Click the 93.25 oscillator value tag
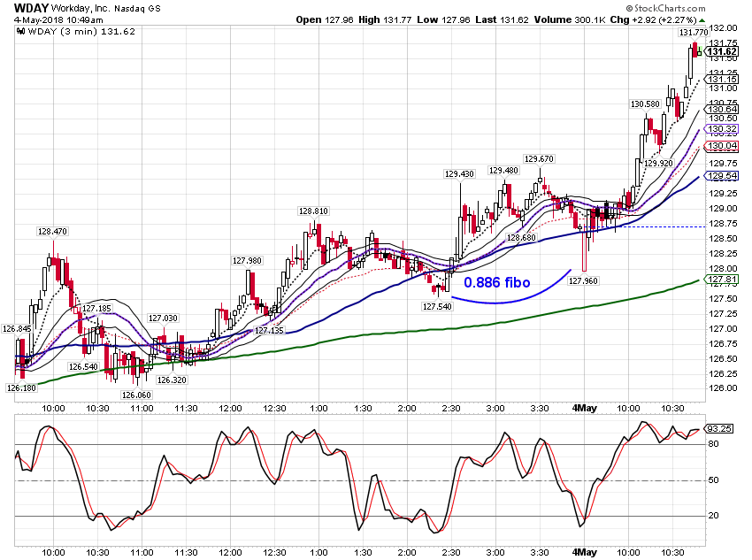Image resolution: width=752 pixels, height=560 pixels. click(x=719, y=429)
